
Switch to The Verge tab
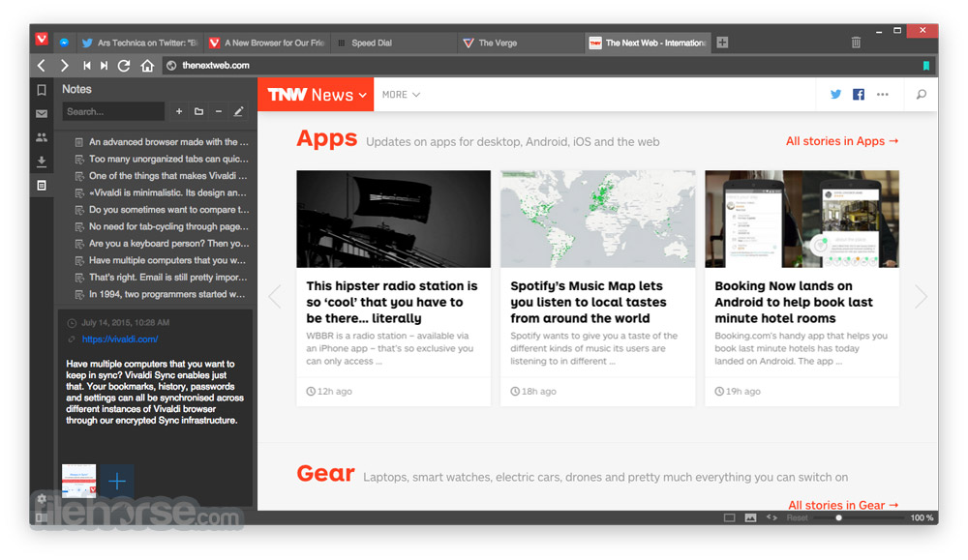521,43
